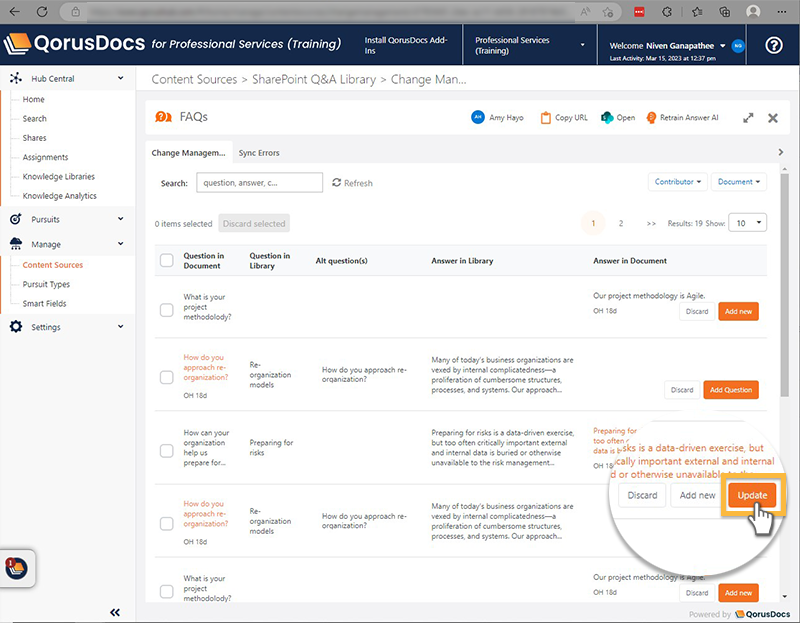Open help via the question mark icon

[773, 45]
